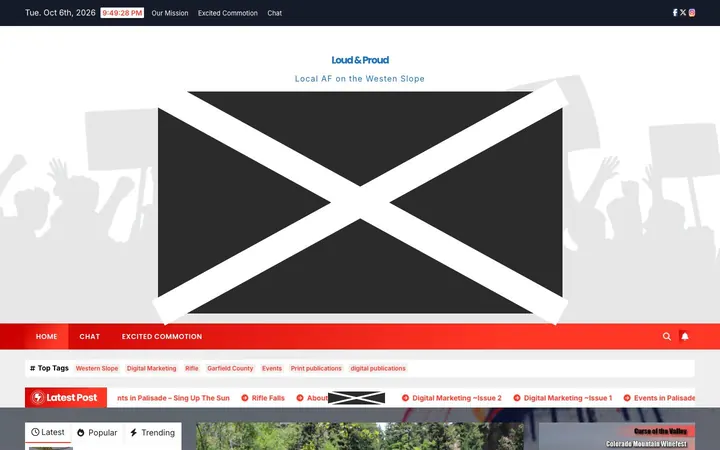The height and width of the screenshot is (450, 720).
Task: Open the forest featured post image
Action: 360,436
